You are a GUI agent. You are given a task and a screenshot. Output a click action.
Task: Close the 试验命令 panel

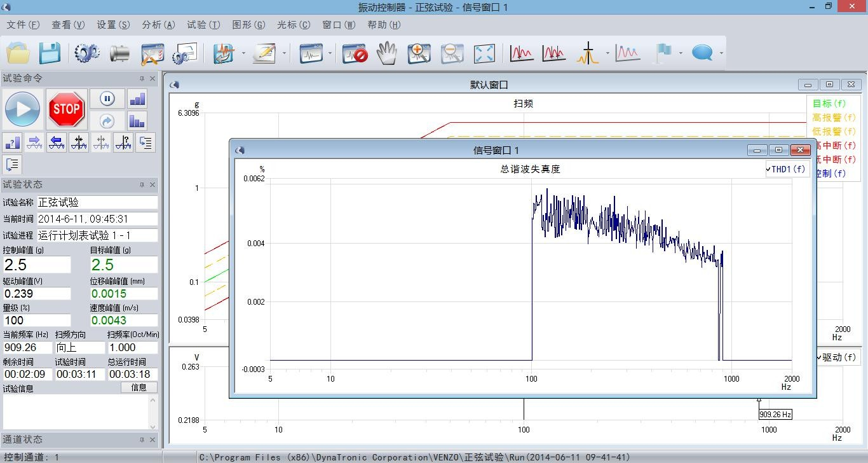tap(153, 79)
